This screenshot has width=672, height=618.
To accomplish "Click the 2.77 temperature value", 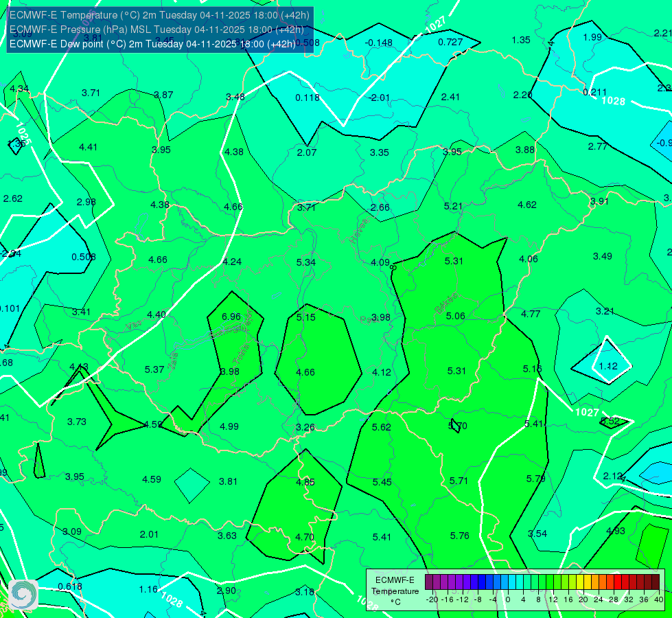I will (x=597, y=146).
